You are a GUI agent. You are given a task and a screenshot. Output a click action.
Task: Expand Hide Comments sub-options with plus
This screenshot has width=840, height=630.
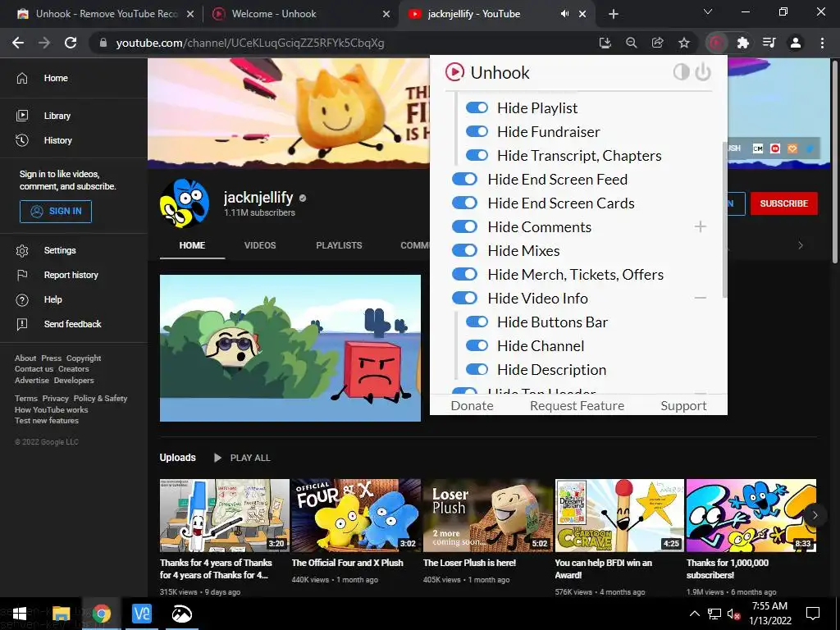tap(701, 226)
